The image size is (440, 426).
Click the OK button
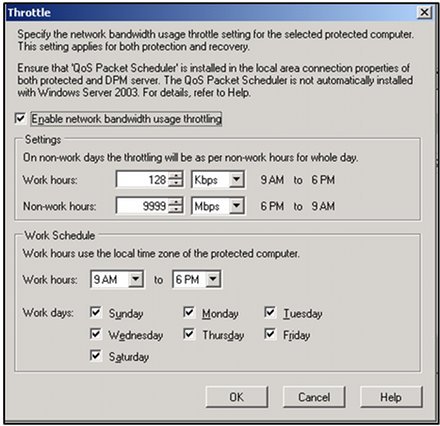pyautogui.click(x=237, y=397)
